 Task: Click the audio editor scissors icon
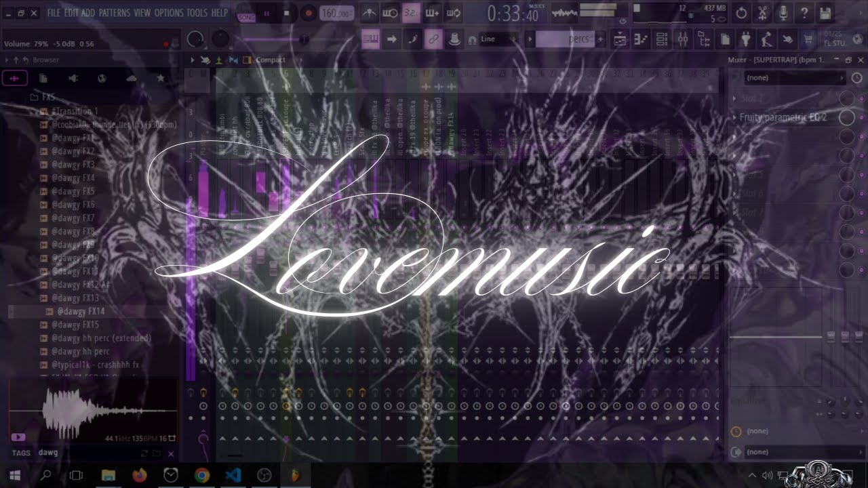[762, 13]
